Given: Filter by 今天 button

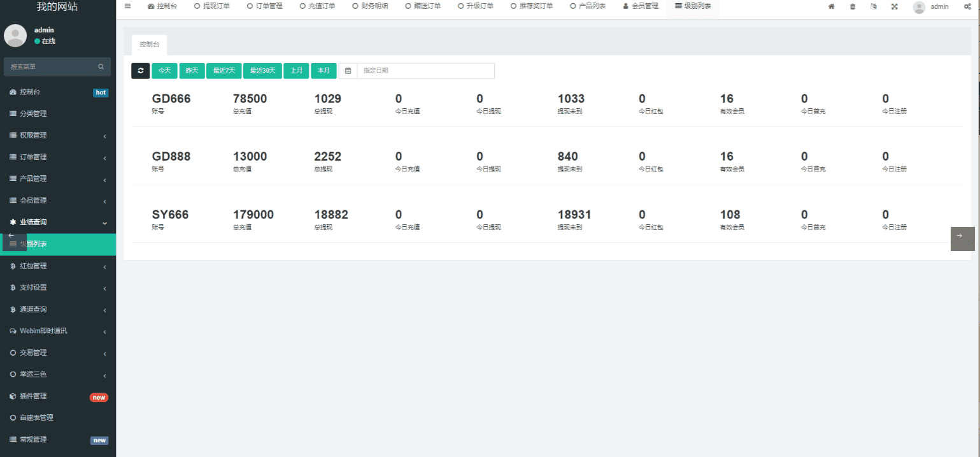Looking at the screenshot, I should pos(164,71).
